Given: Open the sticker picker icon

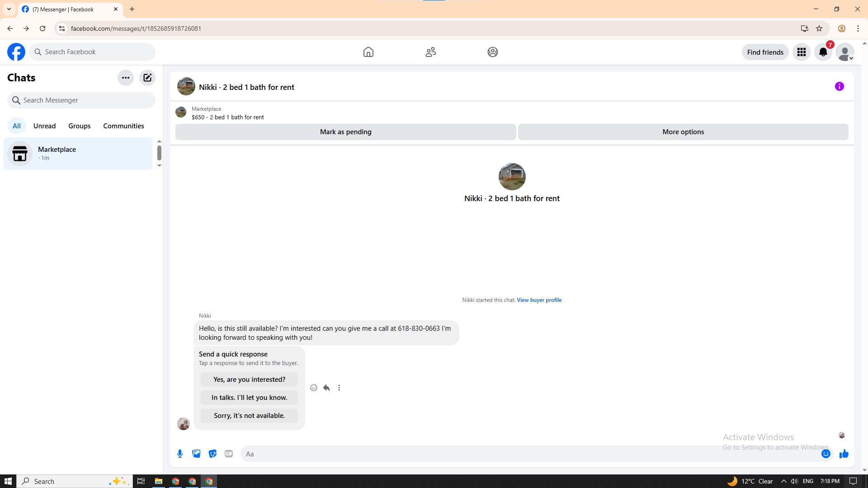Looking at the screenshot, I should coord(212,454).
